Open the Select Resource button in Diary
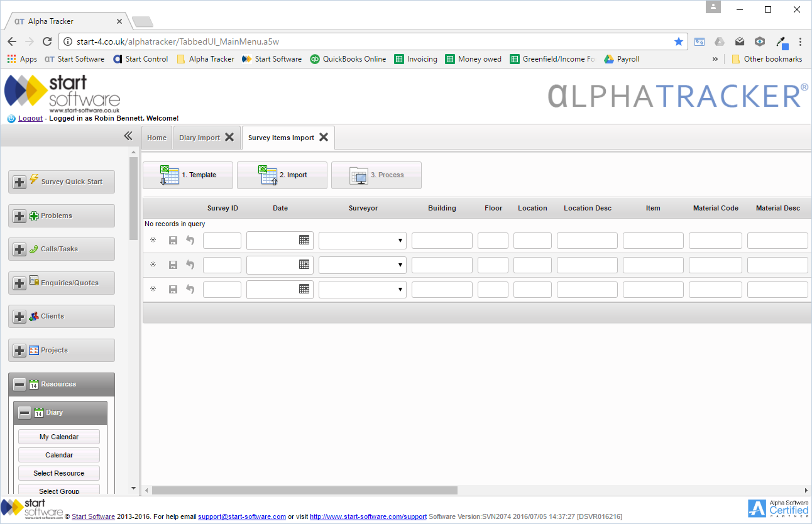 pyautogui.click(x=58, y=472)
